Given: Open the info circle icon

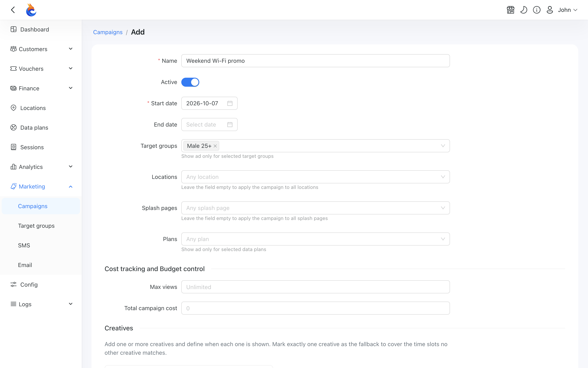Looking at the screenshot, I should 537,10.
